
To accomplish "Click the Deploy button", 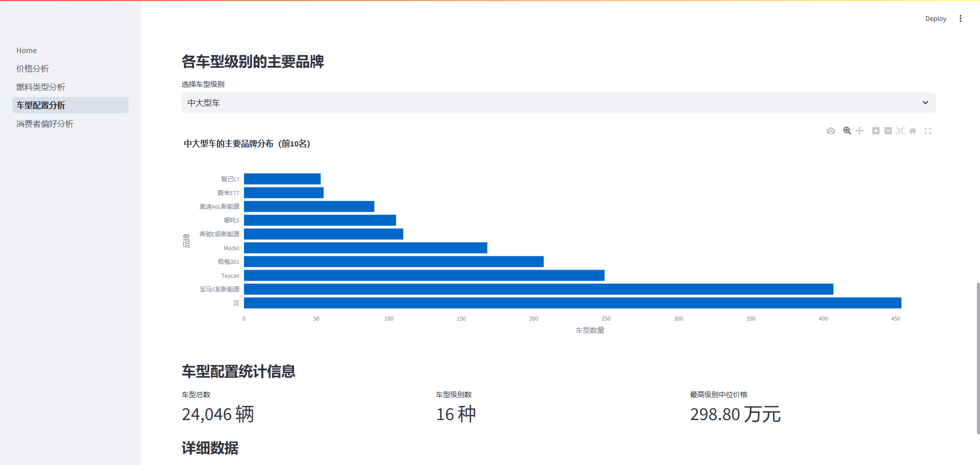I will tap(936, 18).
